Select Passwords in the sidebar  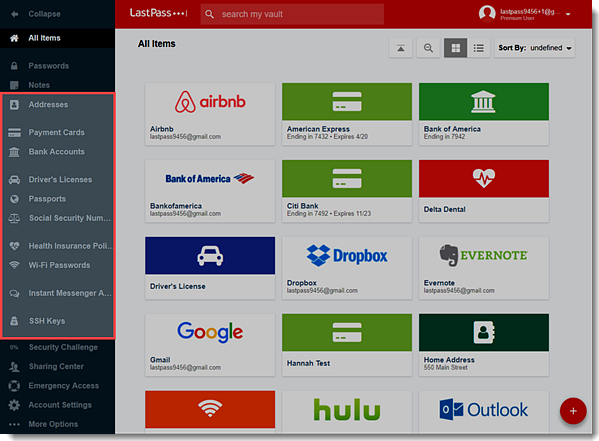(x=49, y=66)
